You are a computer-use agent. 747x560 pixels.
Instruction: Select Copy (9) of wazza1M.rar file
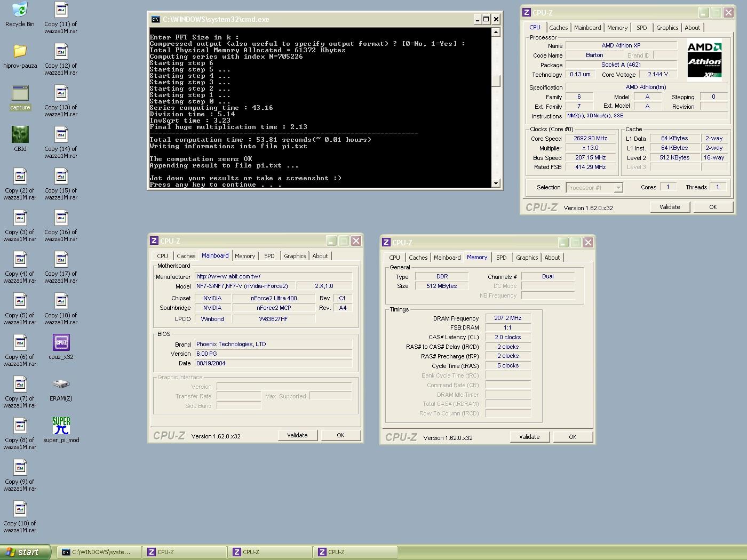[20, 475]
